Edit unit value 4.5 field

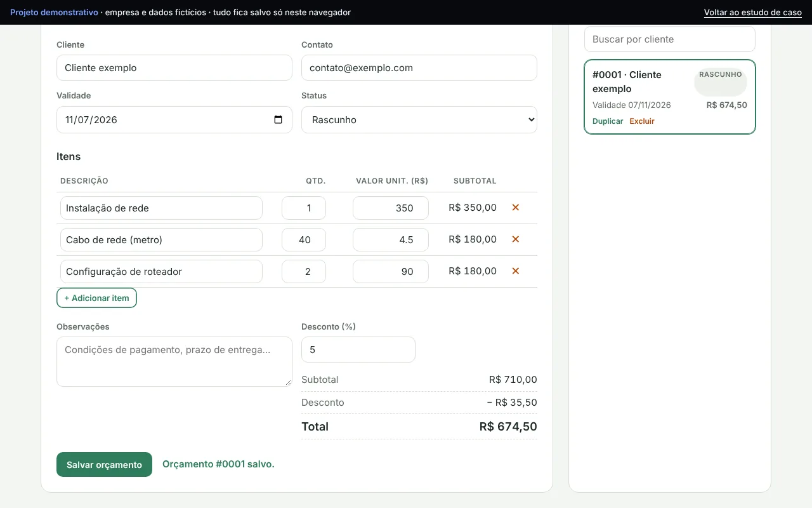coord(391,239)
